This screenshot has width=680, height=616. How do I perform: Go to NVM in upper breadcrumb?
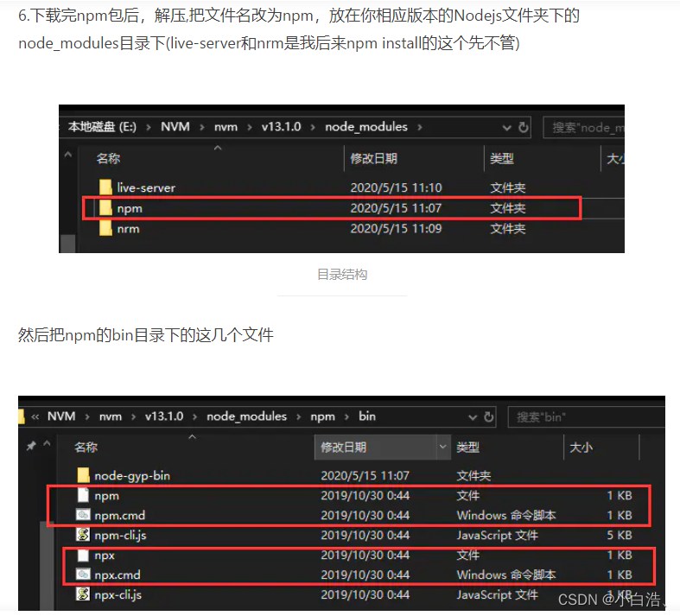click(175, 127)
